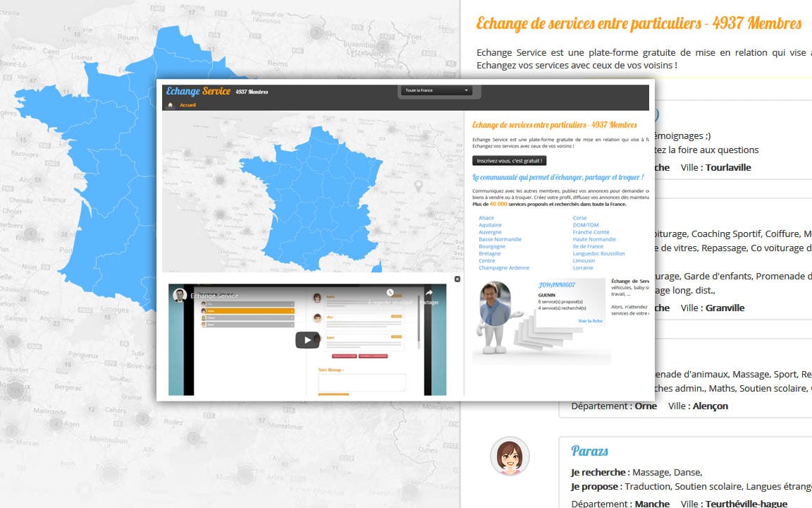Viewport: 812px width, 508px height.
Task: Click Parazs cartoon avatar picture
Action: tap(510, 456)
